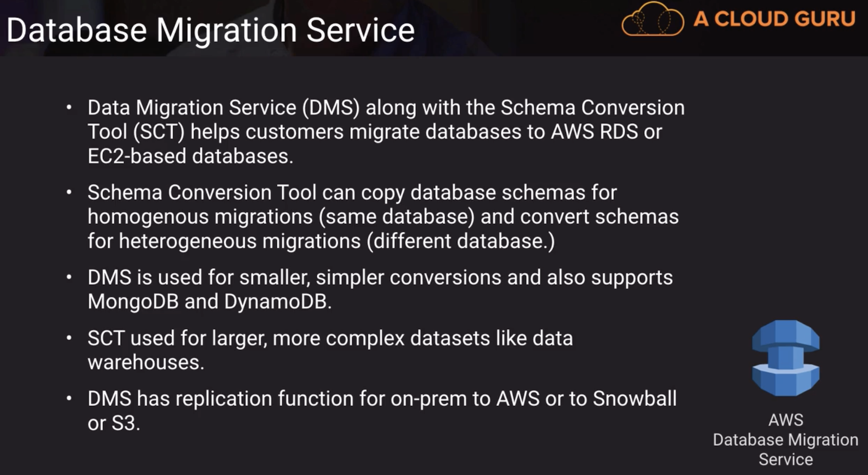Click the bullet dot before "SCT used for larger"

point(69,338)
